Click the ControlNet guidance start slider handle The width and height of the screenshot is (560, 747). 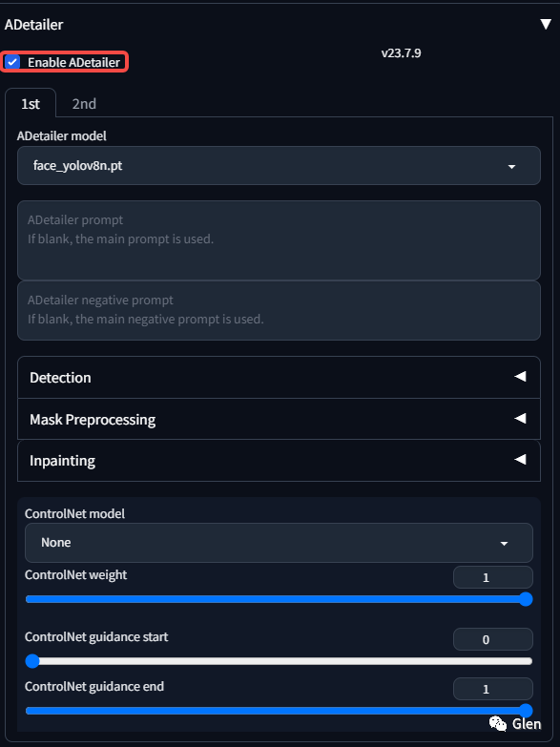(31, 661)
